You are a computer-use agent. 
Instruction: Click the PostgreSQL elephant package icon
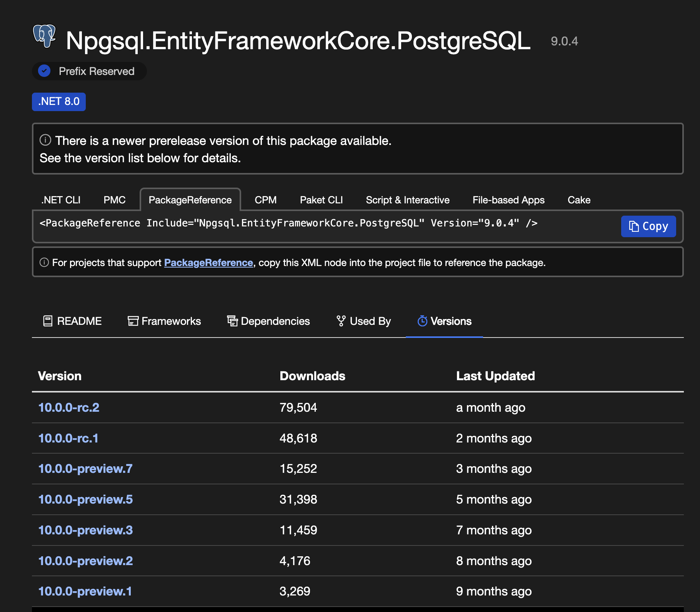coord(44,37)
